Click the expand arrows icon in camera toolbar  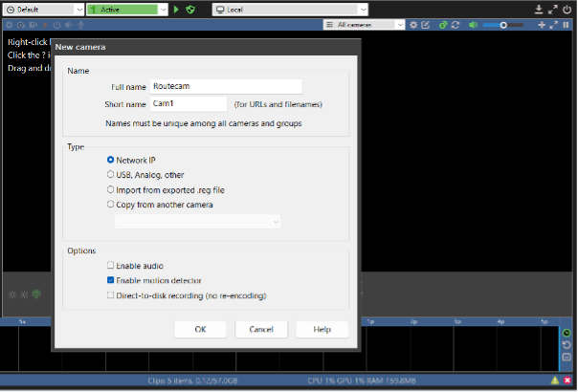(553, 25)
